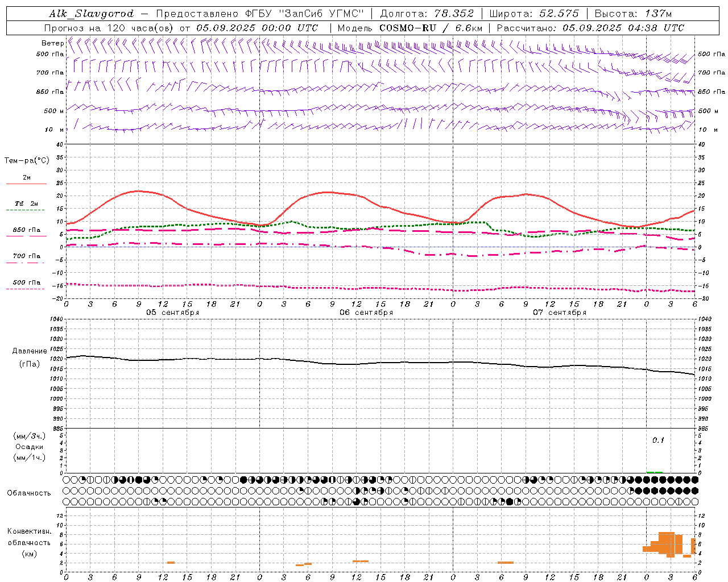Click the '05 сентября' date label

pos(172,312)
